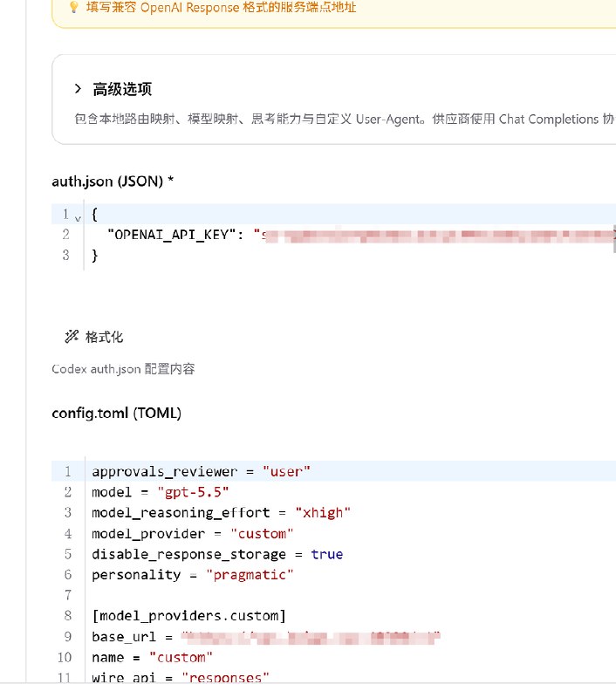Click the "pragmatic" personality value

(250, 575)
